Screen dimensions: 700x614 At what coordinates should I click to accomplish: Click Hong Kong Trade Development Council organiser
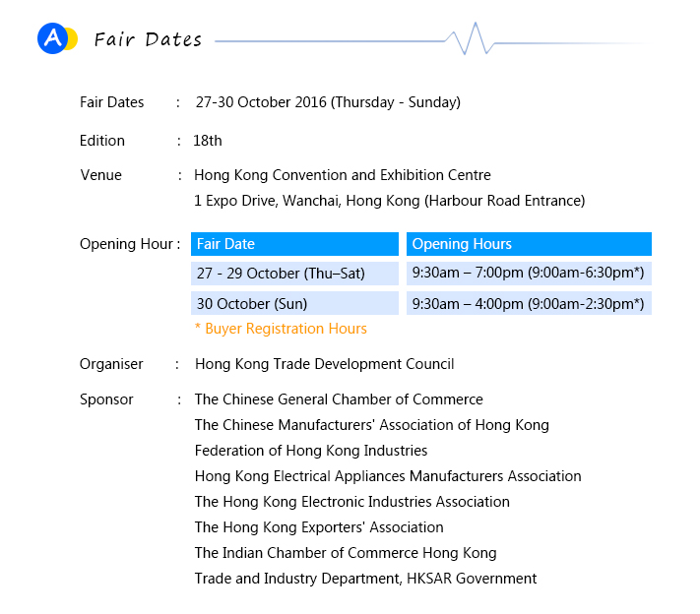(324, 364)
